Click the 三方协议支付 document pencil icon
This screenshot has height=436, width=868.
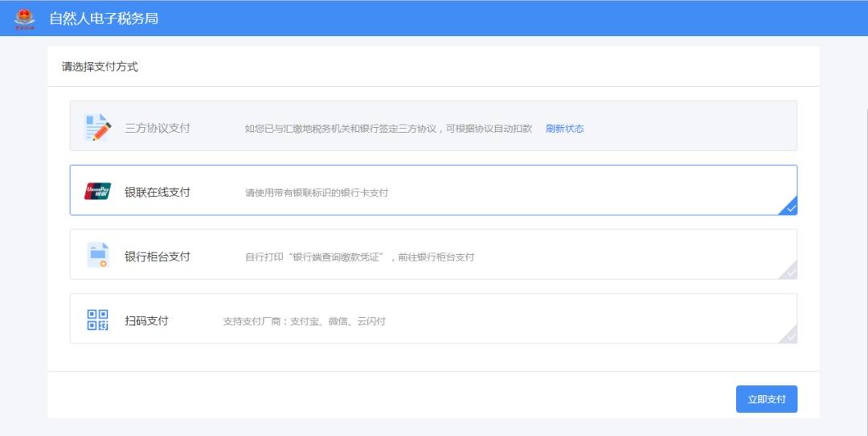pyautogui.click(x=97, y=127)
